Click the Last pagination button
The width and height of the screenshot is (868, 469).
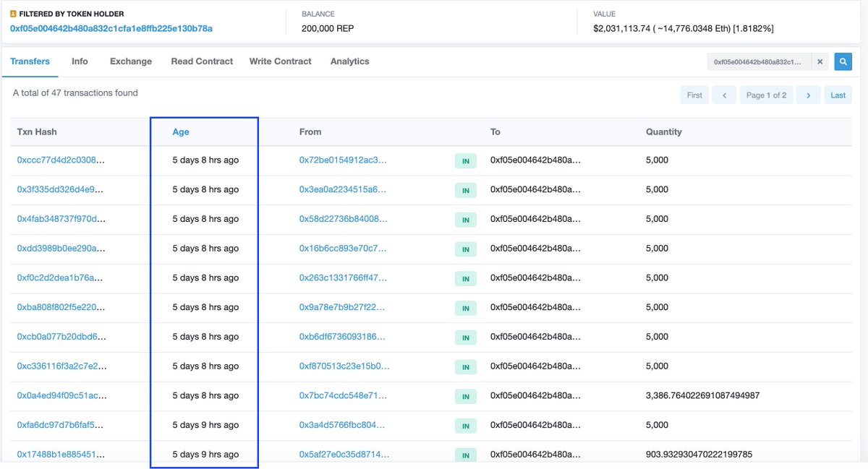(x=838, y=95)
